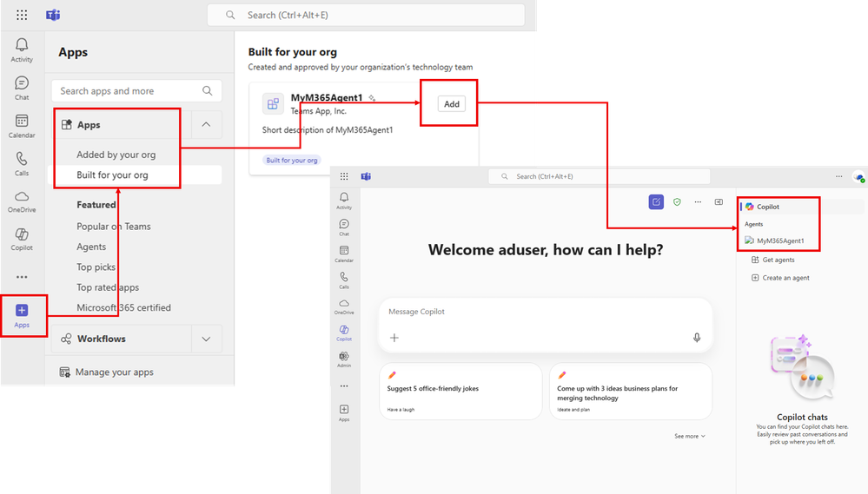Open Admin in the right Teams sidebar
868x494 pixels.
[344, 359]
